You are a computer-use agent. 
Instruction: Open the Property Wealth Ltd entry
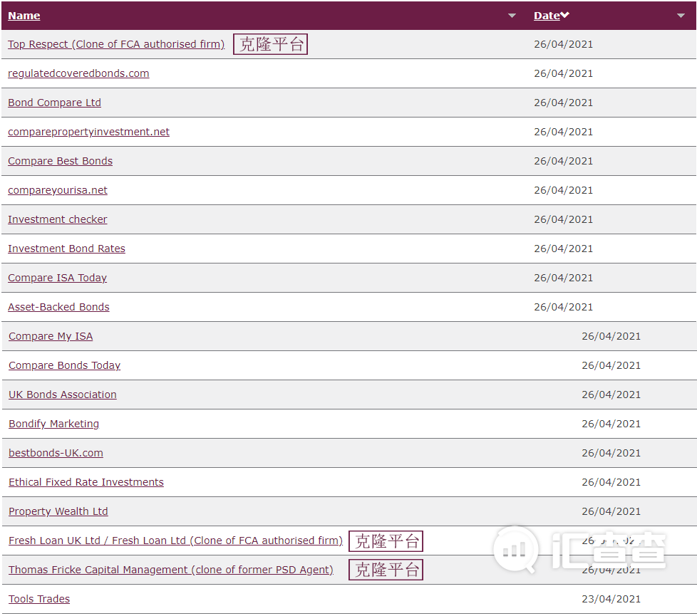58,511
